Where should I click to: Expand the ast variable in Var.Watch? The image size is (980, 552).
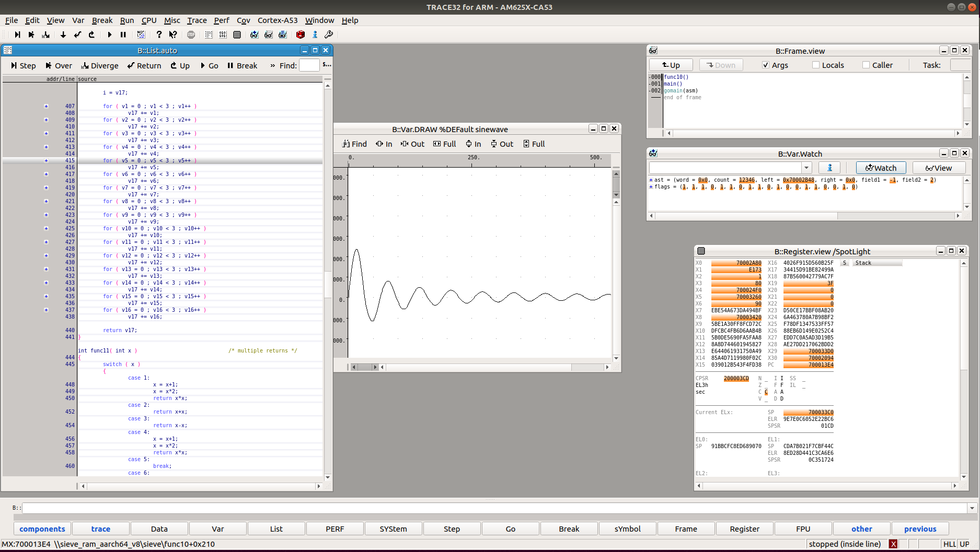tap(651, 180)
